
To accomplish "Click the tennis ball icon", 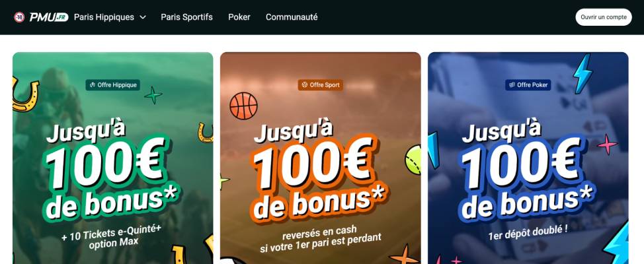I will [x=413, y=160].
